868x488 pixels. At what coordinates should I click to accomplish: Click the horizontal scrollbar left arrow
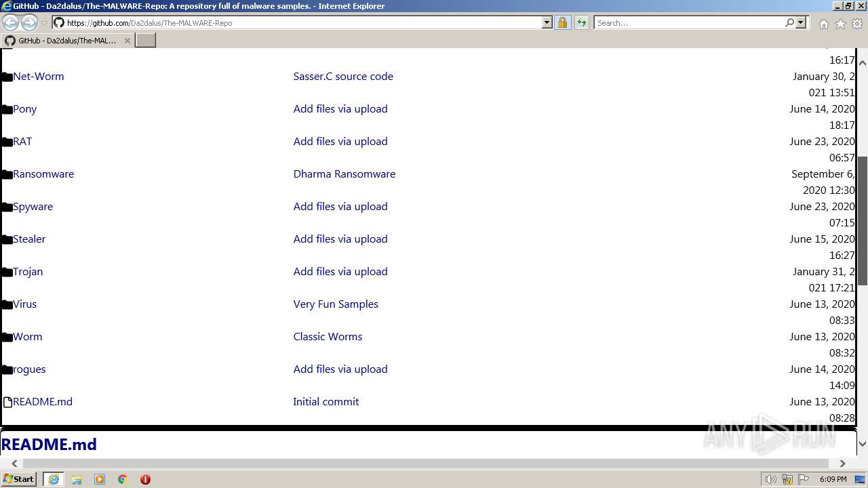14,464
